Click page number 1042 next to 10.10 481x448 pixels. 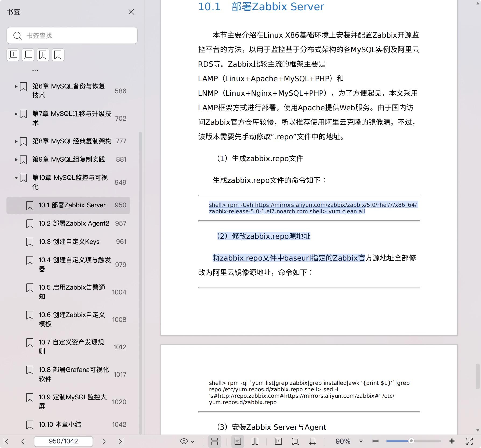119,425
